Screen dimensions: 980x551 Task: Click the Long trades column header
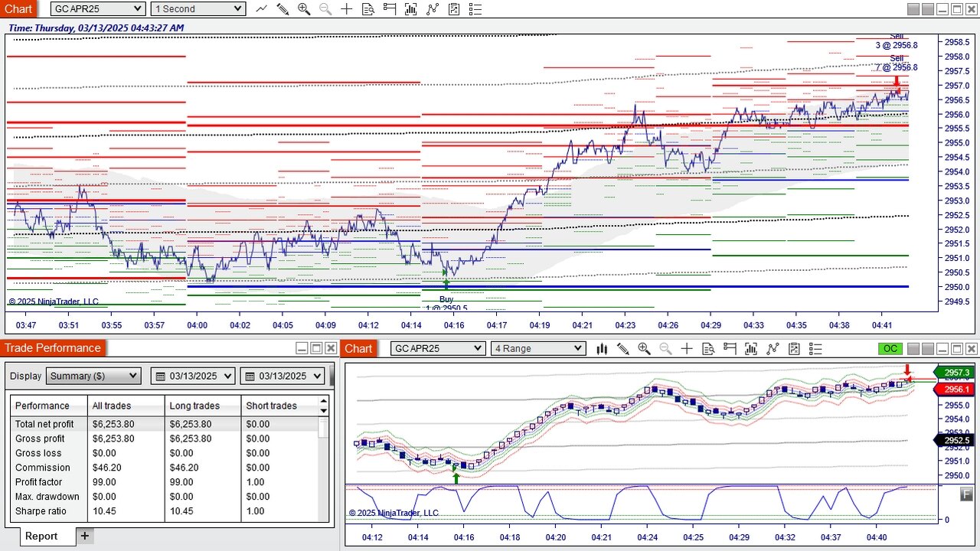(x=203, y=406)
